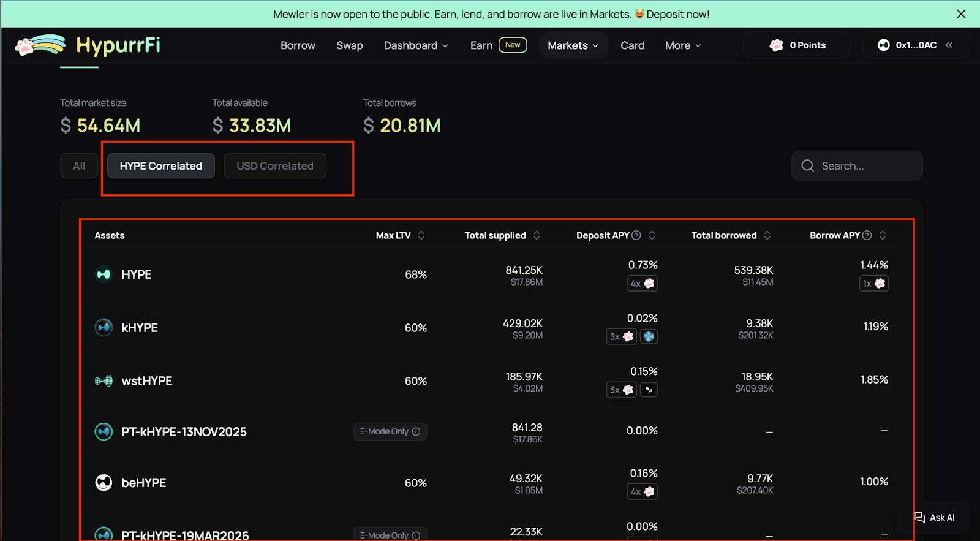
Task: Click Deposit now in the banner
Action: point(677,14)
